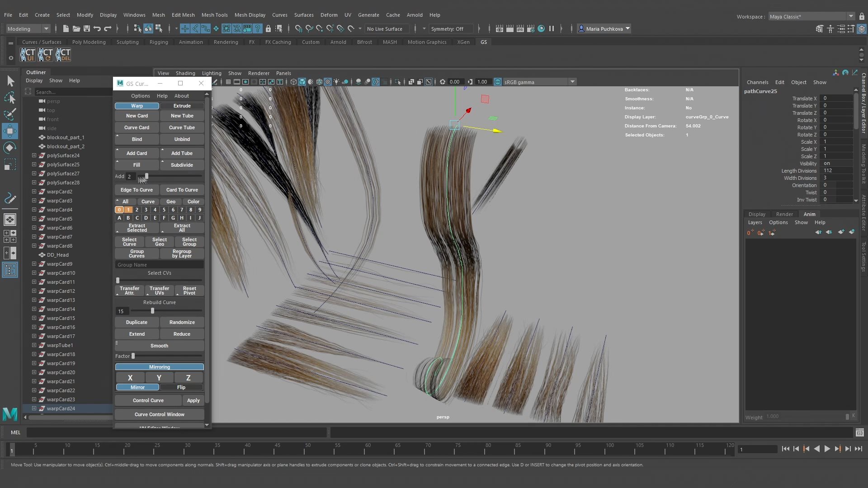Click the Rebuild Curve slider

tap(166, 311)
